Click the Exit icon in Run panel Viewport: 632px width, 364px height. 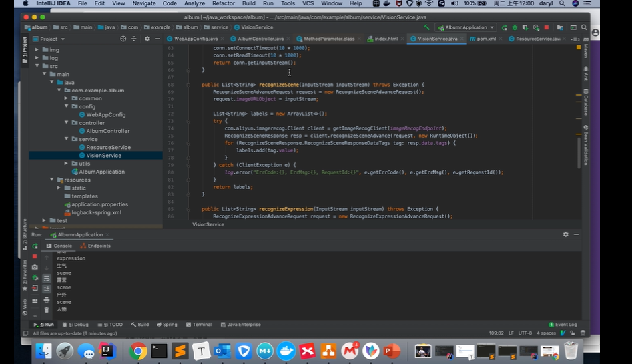[x=35, y=288]
